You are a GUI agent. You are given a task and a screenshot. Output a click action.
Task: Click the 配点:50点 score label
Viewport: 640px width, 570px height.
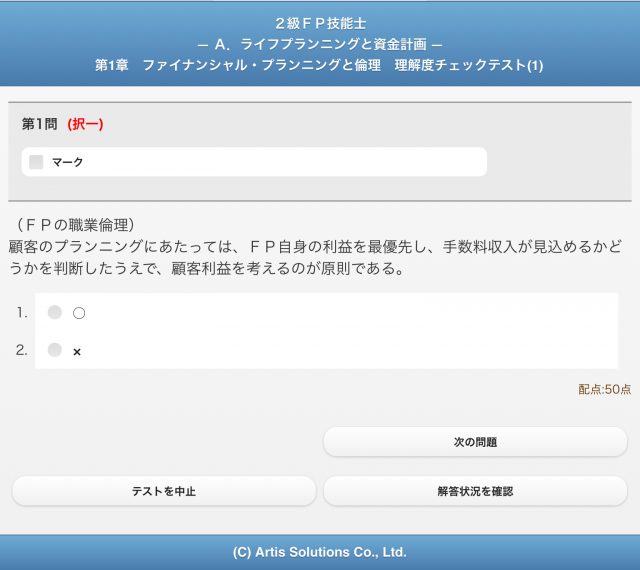pos(604,389)
